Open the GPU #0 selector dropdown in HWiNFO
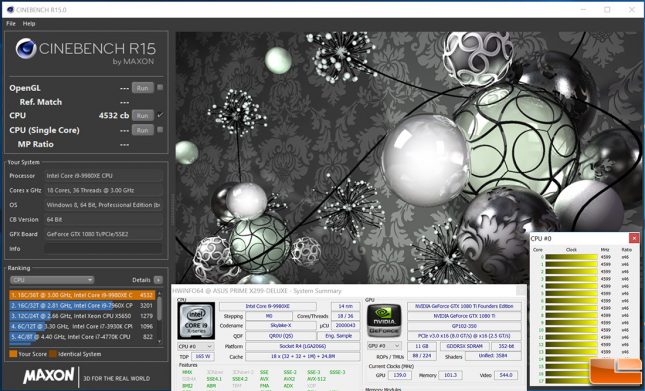 point(384,346)
